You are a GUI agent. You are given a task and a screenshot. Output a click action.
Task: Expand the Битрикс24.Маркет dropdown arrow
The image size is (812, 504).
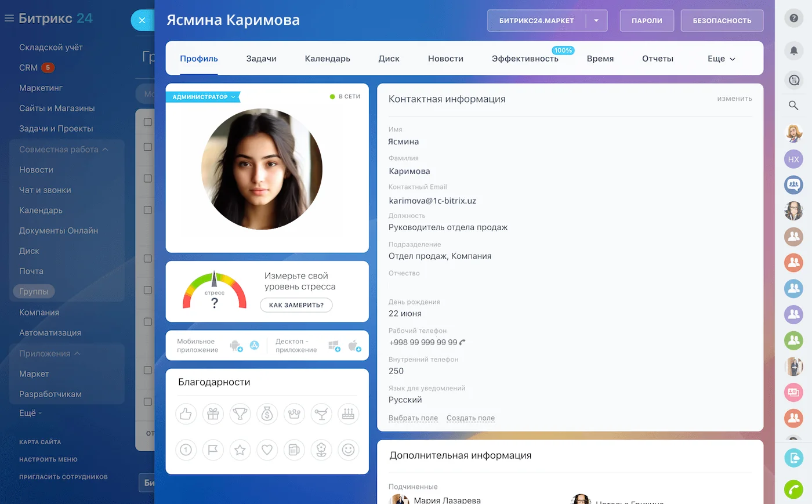pyautogui.click(x=596, y=20)
